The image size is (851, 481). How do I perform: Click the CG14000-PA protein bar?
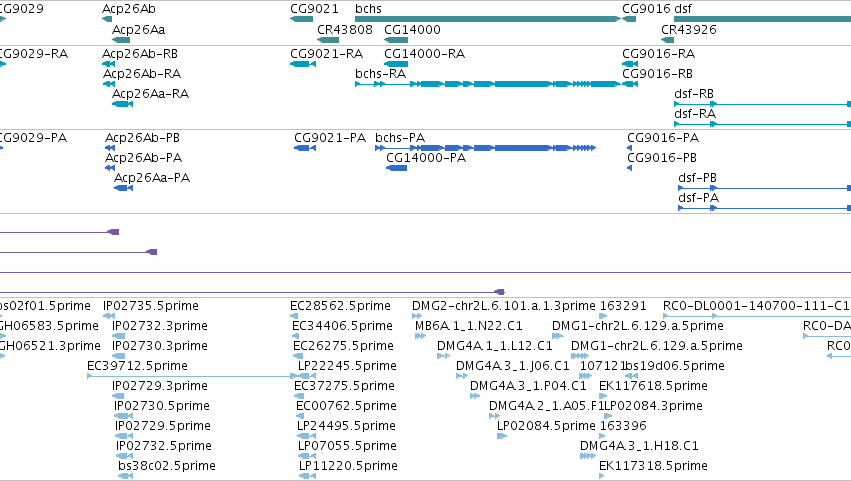pos(396,168)
